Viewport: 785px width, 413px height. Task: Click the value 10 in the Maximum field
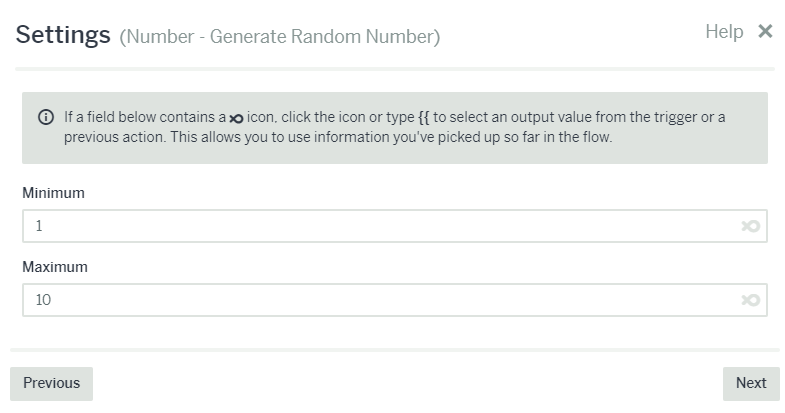(x=43, y=300)
